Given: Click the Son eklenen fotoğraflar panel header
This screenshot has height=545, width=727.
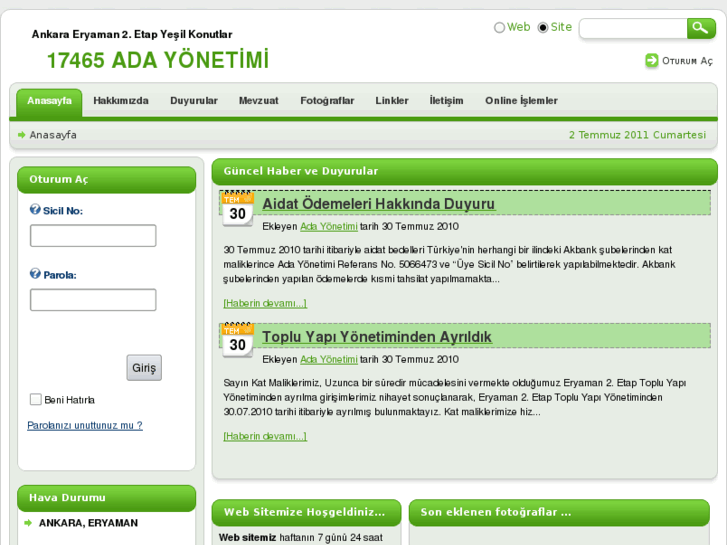Looking at the screenshot, I should pos(559,513).
